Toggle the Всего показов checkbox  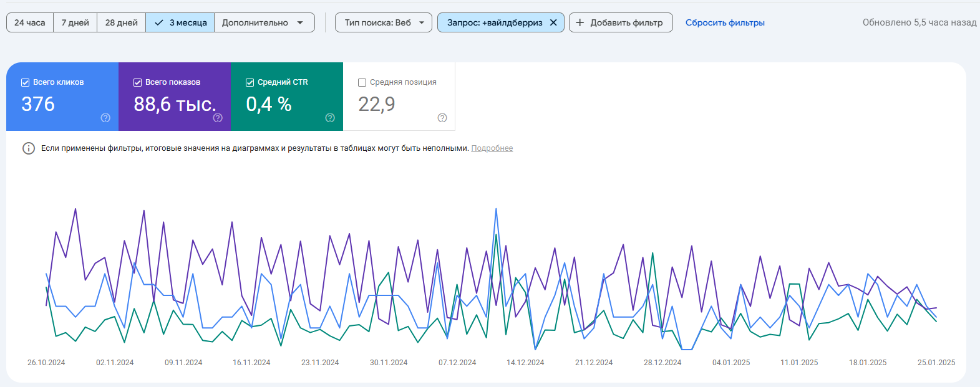(x=138, y=82)
